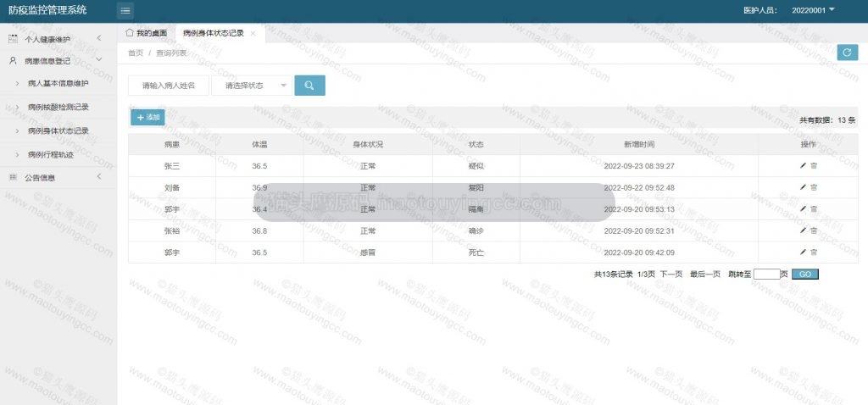
Task: Delete 张裕's record with the trash icon
Action: pyautogui.click(x=814, y=230)
